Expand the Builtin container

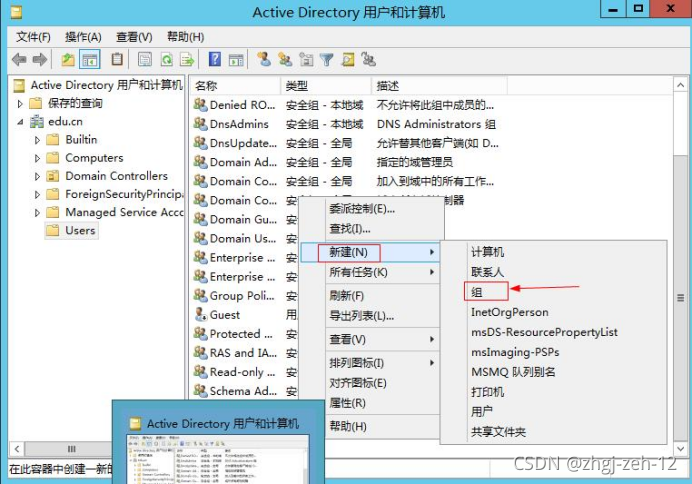pyautogui.click(x=37, y=140)
